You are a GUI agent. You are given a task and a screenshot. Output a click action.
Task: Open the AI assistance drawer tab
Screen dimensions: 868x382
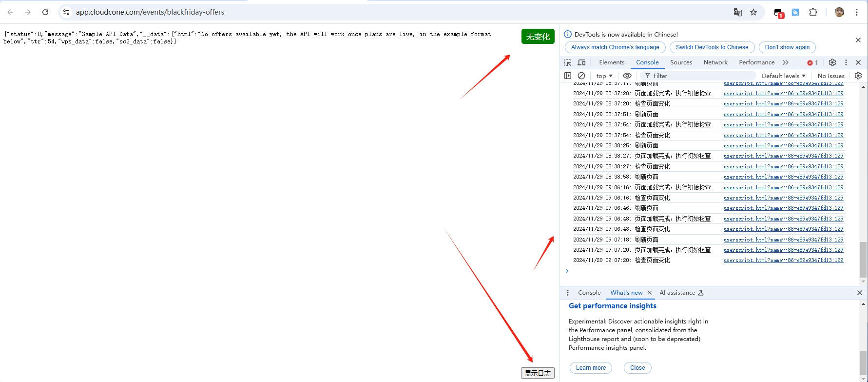pos(681,293)
